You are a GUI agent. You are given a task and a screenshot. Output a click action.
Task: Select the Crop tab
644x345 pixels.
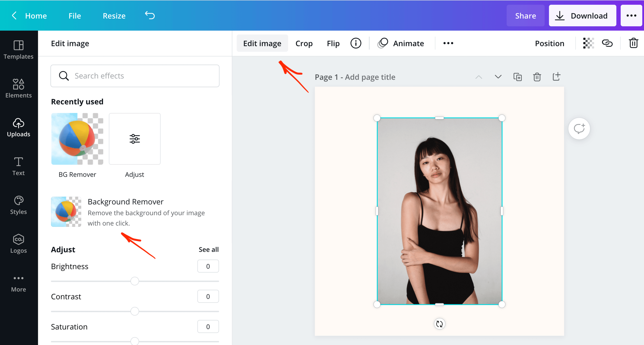click(304, 43)
